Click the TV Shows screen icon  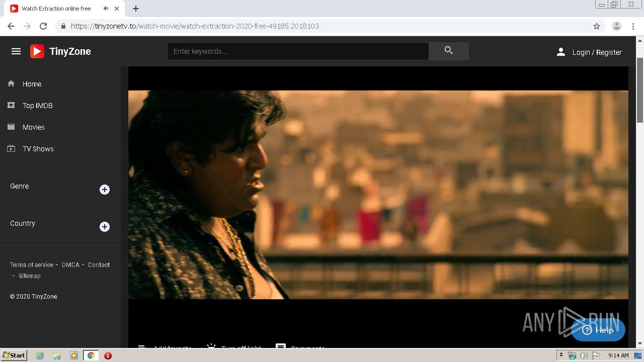pos(11,148)
